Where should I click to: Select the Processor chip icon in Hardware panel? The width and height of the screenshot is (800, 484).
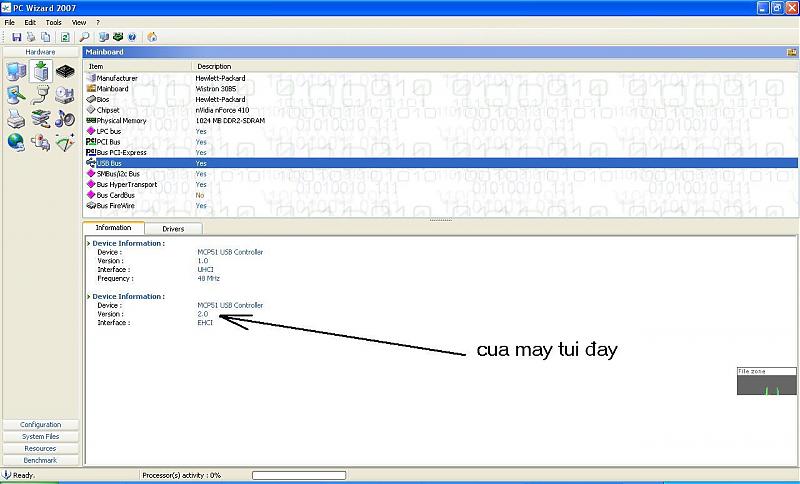coord(65,71)
